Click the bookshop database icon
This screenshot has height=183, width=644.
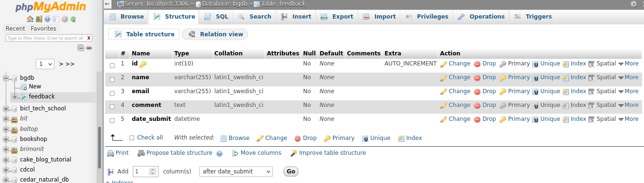14,139
